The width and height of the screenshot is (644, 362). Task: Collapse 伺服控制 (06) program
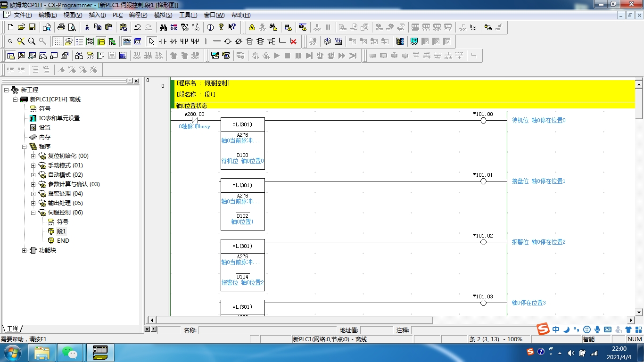point(33,213)
